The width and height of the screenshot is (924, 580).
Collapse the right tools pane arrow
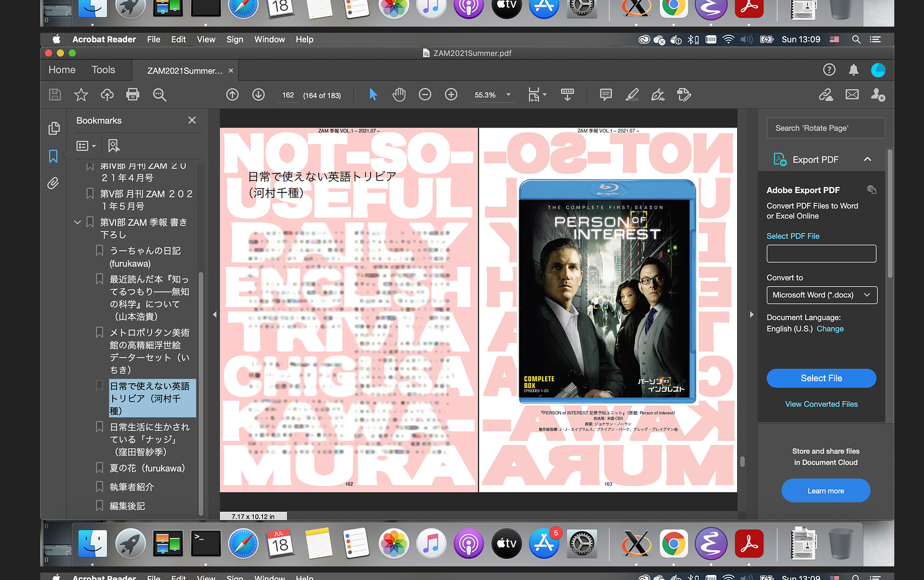pyautogui.click(x=751, y=314)
